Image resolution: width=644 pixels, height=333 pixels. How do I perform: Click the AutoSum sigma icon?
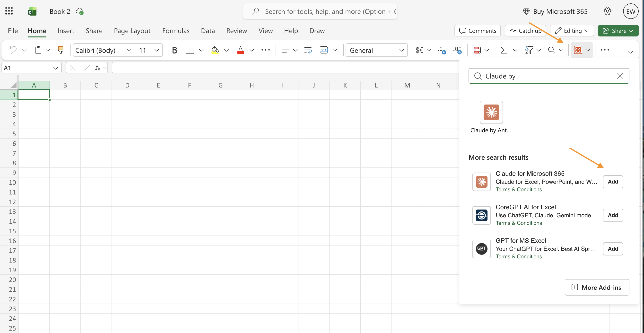click(x=504, y=50)
